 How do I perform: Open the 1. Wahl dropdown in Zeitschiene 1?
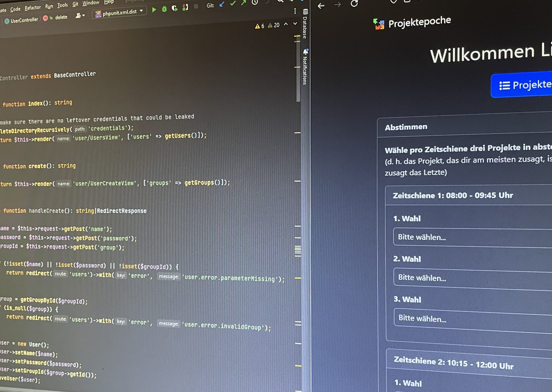[x=472, y=238]
